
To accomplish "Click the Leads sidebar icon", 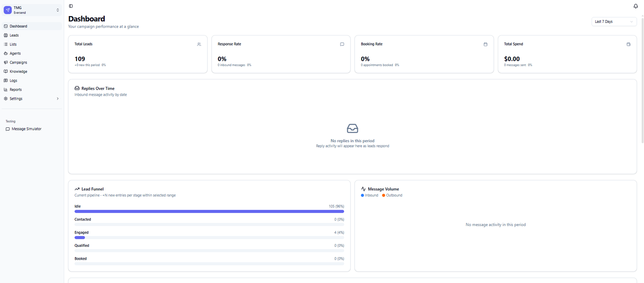I will [6, 35].
